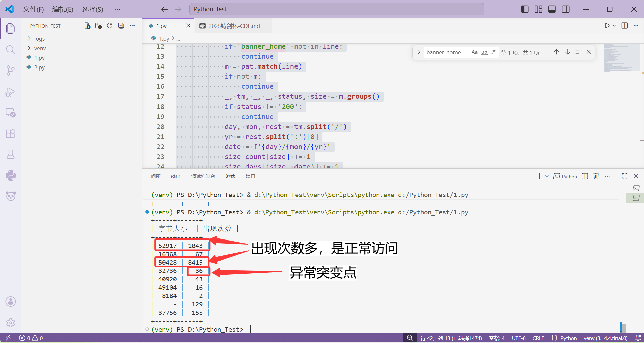The width and height of the screenshot is (644, 343).
Task: Toggle the bottom panel visibility
Action: pyautogui.click(x=552, y=9)
